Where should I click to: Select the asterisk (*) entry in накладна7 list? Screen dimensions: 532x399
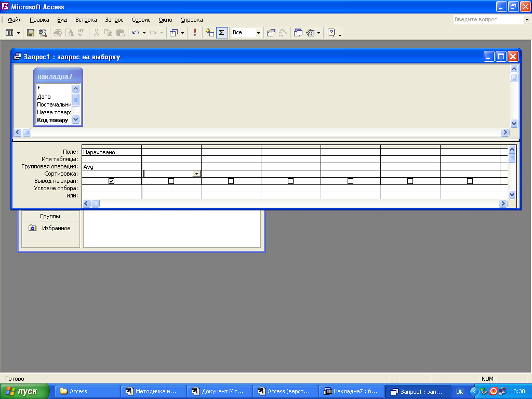click(x=38, y=89)
